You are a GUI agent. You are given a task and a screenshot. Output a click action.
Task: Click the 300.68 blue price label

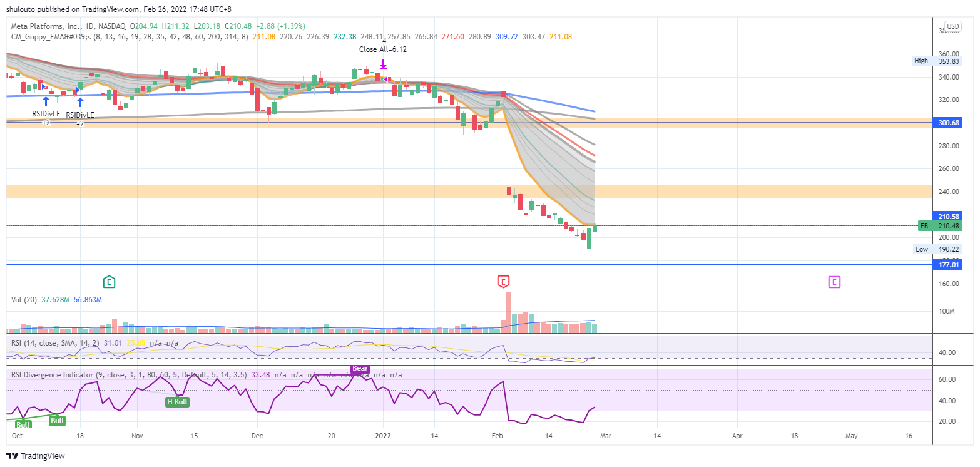click(x=947, y=123)
